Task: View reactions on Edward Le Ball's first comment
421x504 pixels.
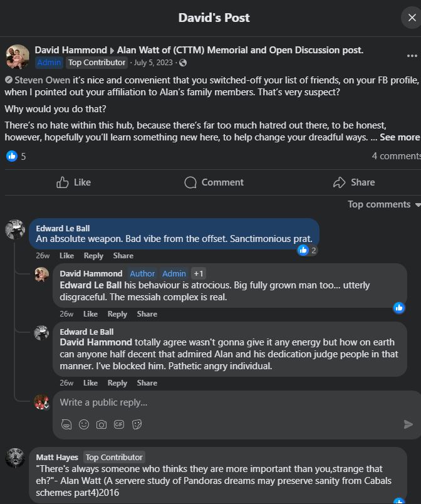Action: click(x=307, y=250)
